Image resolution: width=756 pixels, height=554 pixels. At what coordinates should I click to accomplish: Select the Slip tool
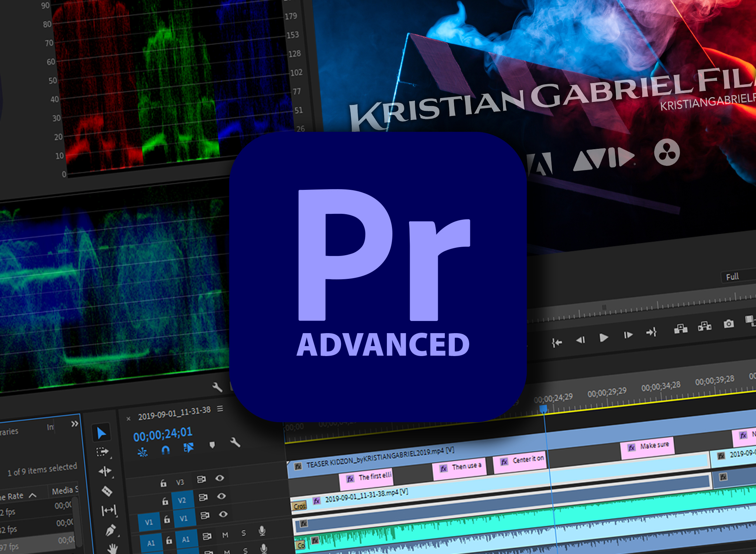click(x=109, y=511)
